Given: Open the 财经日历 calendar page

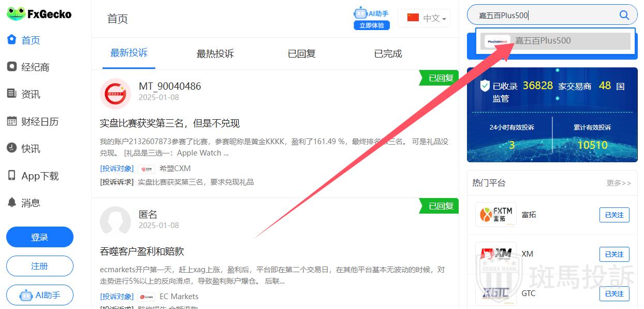Looking at the screenshot, I should tap(39, 122).
